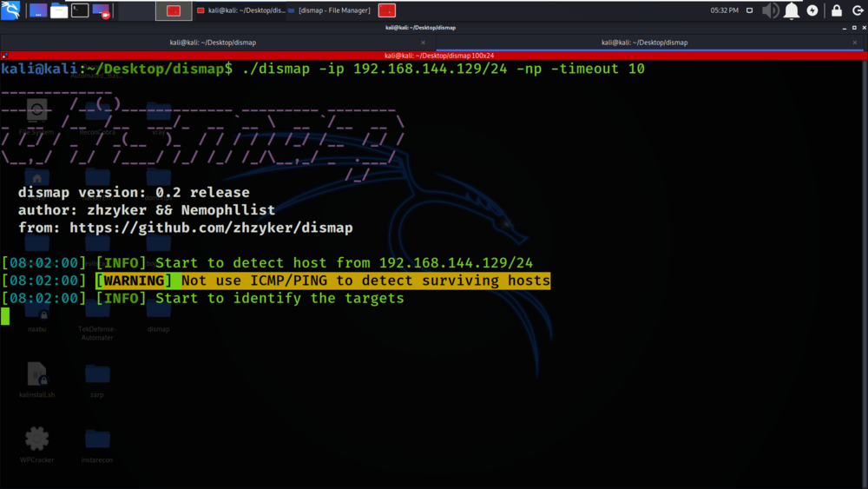Launch the terminal emulator from the panel
This screenshot has width=868, height=489.
coord(80,10)
